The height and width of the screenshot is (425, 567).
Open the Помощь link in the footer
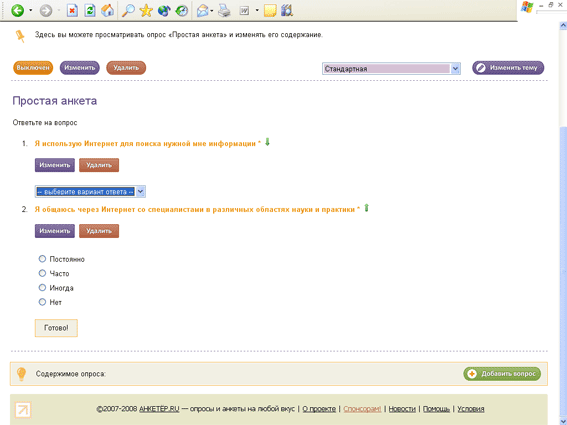click(436, 409)
